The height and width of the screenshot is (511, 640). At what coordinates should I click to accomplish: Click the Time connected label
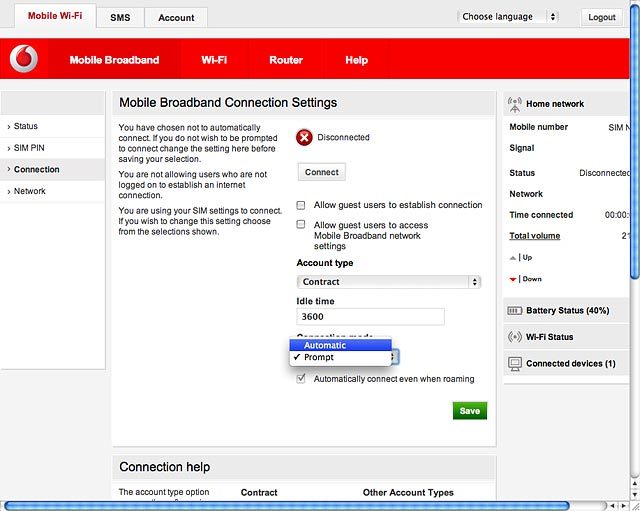pos(541,215)
